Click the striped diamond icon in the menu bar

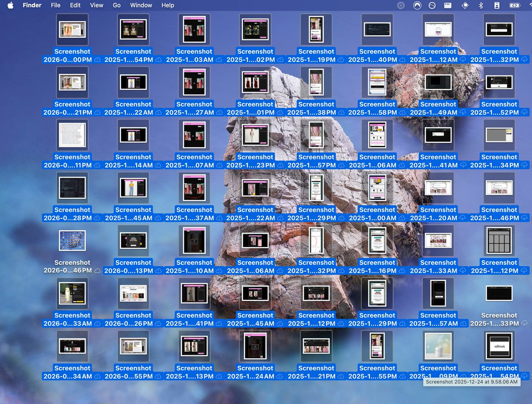point(465,5)
